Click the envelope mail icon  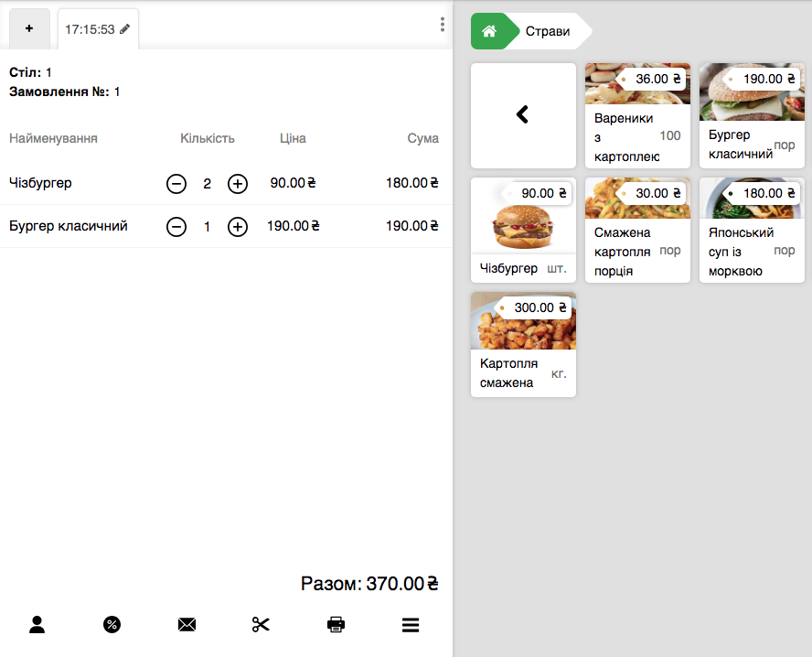tap(187, 625)
